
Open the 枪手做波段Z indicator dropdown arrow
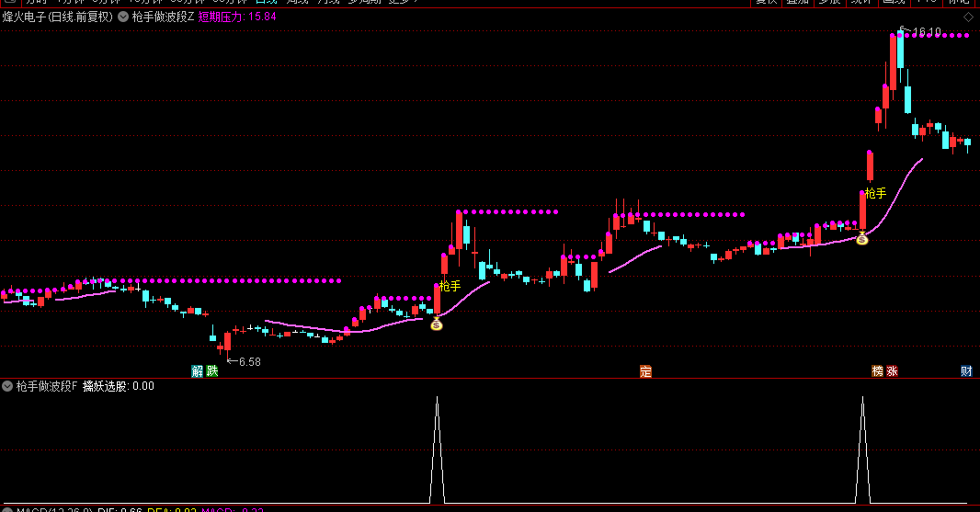click(x=124, y=17)
